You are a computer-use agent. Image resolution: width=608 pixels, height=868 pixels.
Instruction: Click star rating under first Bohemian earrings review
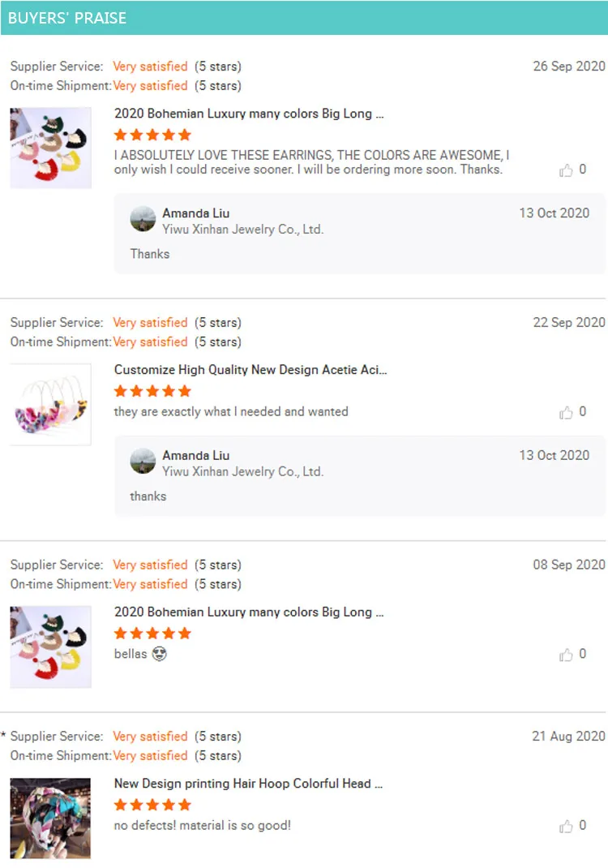tap(152, 135)
